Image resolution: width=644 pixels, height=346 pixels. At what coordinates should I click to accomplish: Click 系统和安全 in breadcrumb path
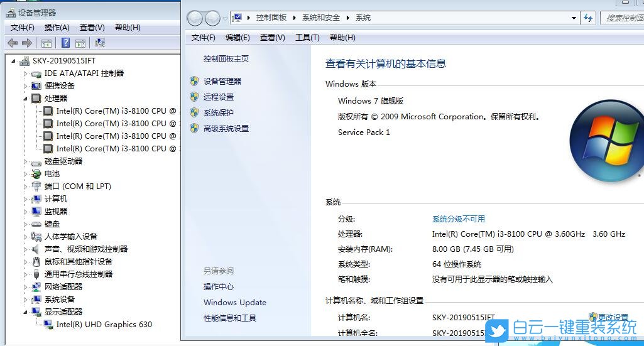(x=321, y=18)
